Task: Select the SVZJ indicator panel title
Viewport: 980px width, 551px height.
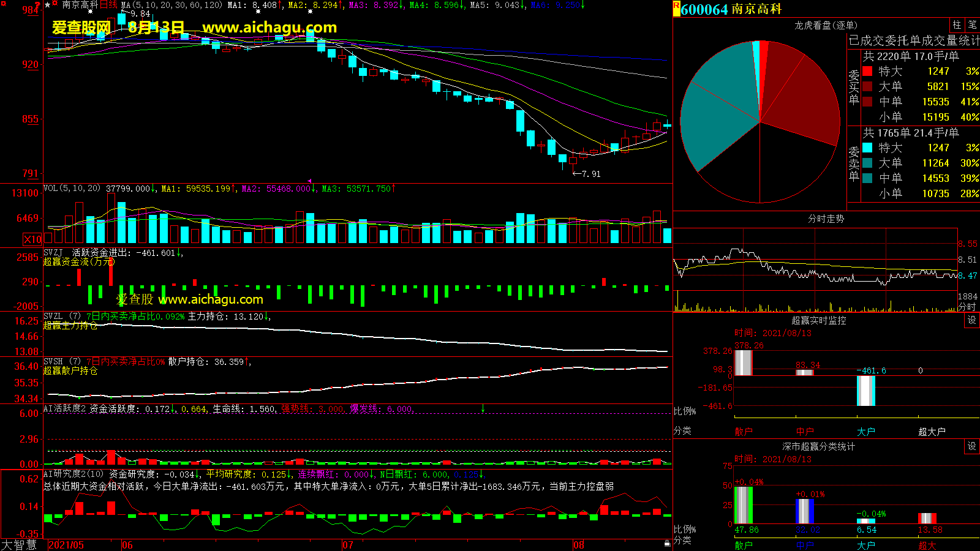Action: pyautogui.click(x=53, y=252)
